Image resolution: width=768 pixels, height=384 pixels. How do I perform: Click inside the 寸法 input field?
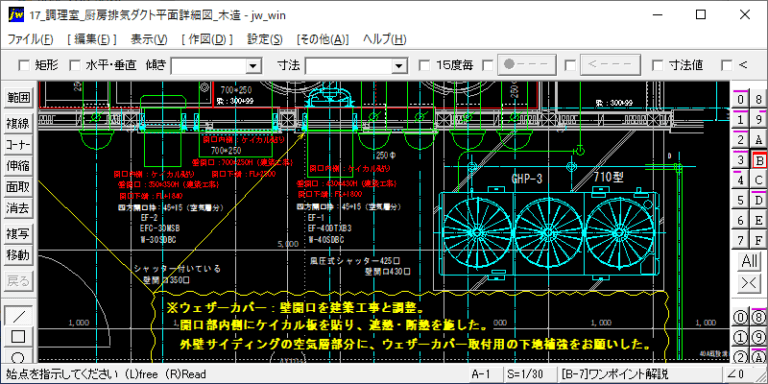coord(349,66)
